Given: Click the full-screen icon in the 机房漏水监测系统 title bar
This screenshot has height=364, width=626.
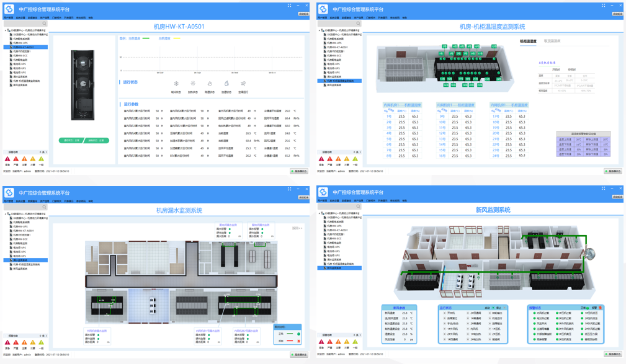Looking at the screenshot, I should (290, 189).
